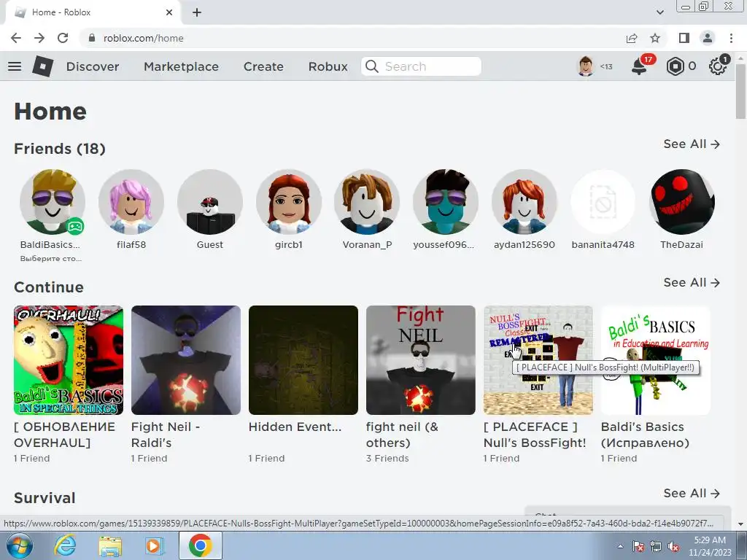747x560 pixels.
Task: Open filaf58 friend avatar
Action: [131, 202]
